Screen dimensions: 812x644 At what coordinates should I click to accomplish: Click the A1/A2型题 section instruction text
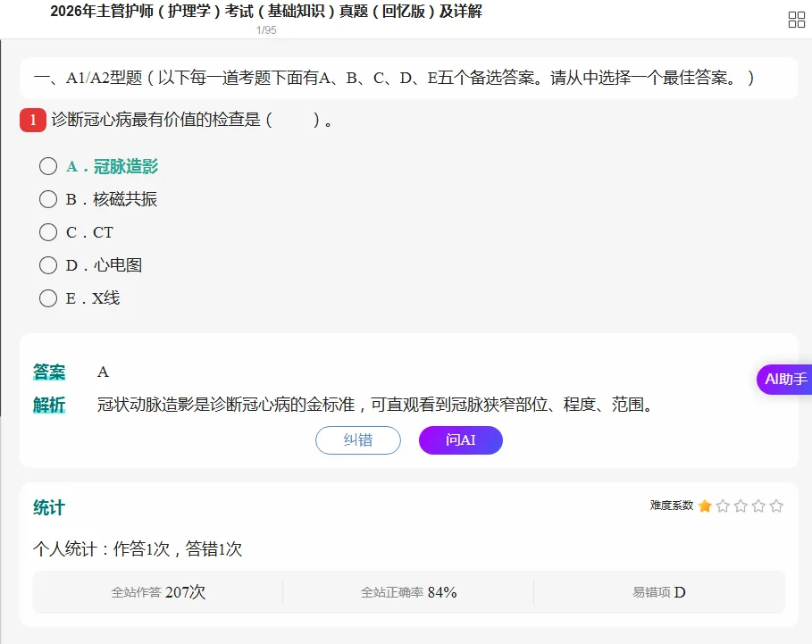click(x=394, y=78)
